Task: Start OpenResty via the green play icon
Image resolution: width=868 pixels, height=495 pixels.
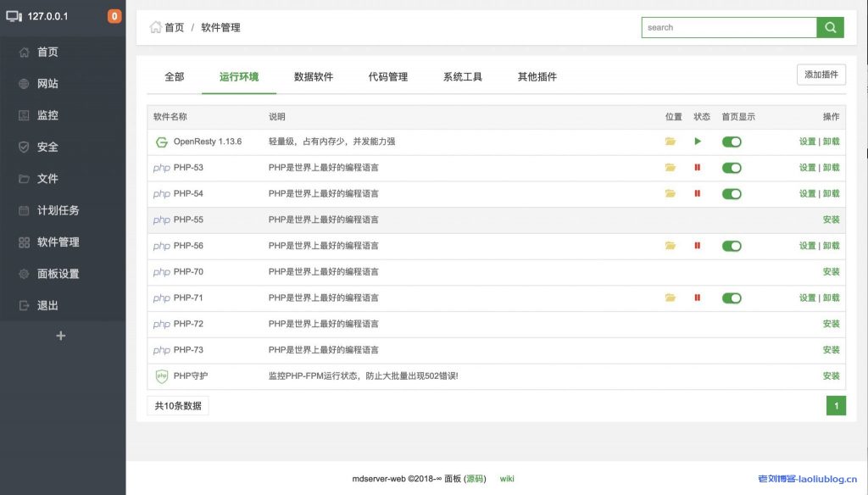Action: (x=696, y=142)
